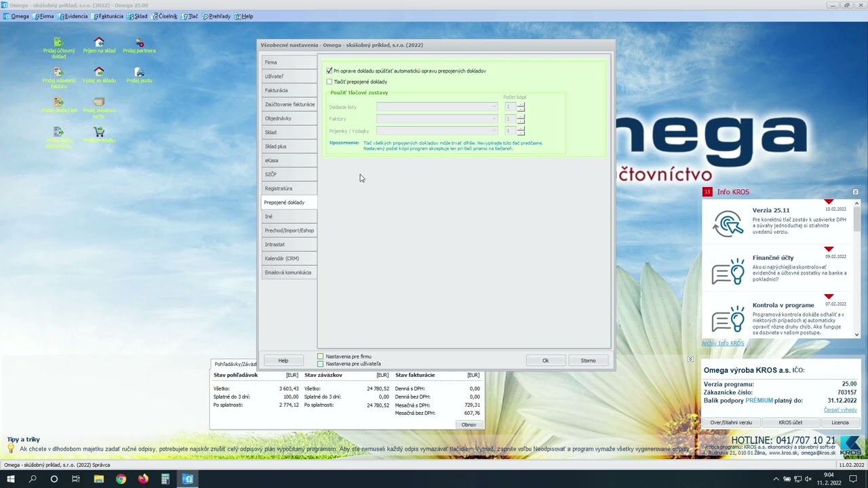Launch Firefox from the taskbar
The height and width of the screenshot is (488, 868).
[143, 479]
